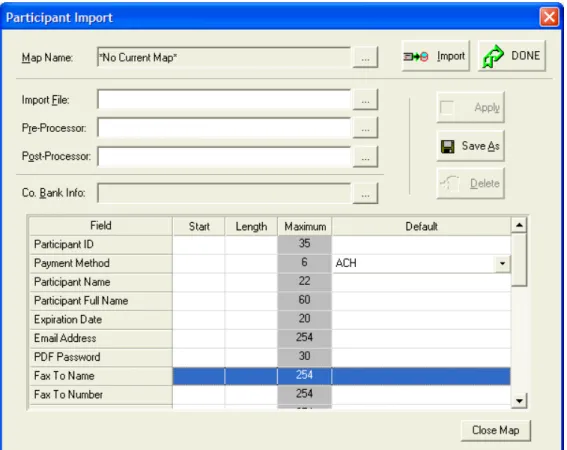Click the Default cell for Expiration Date
The height and width of the screenshot is (450, 567).
421,320
